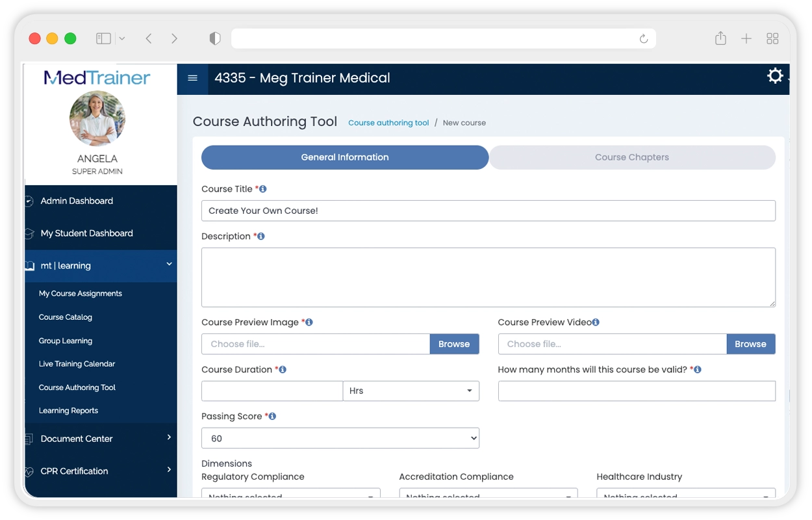Click the info icon beside Course Title
The height and width of the screenshot is (520, 812).
263,189
